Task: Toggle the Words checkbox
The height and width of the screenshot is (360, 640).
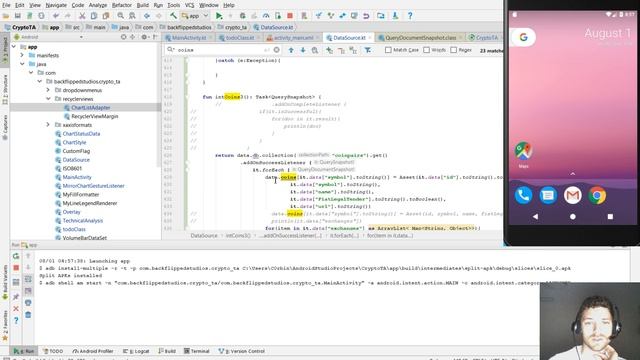Action: (x=427, y=50)
